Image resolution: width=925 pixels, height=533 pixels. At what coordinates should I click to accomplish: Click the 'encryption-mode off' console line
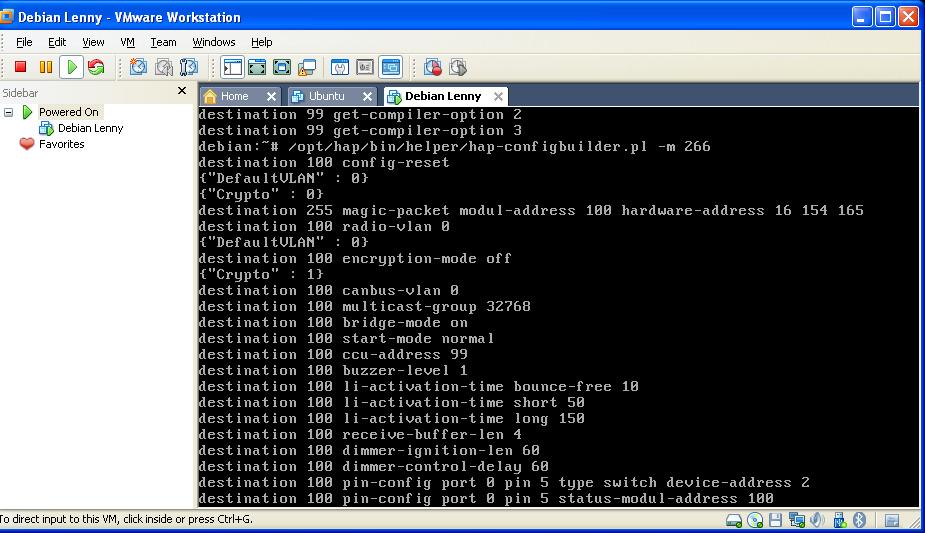(355, 258)
